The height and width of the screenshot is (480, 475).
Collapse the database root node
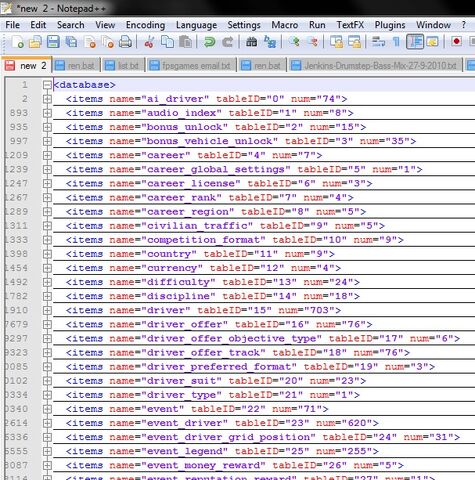(47, 85)
